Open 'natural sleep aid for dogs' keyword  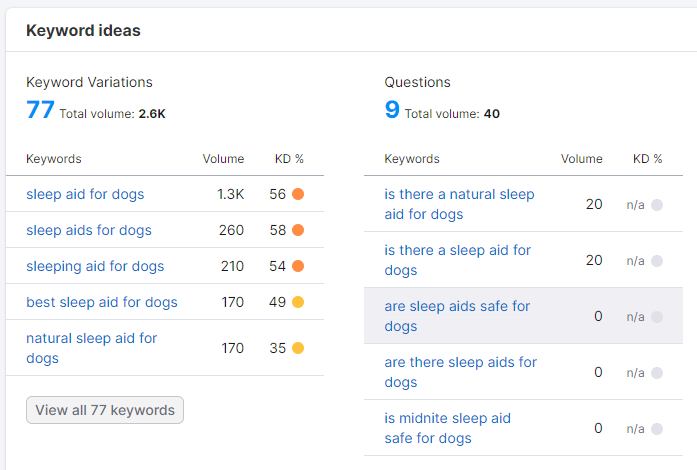click(92, 348)
